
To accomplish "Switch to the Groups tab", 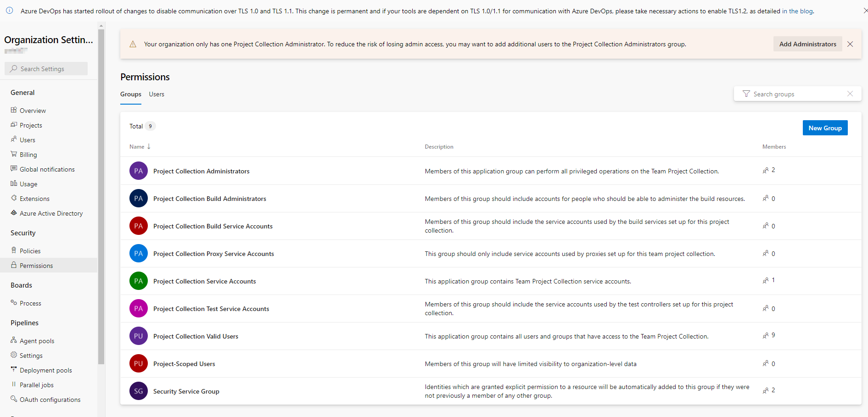I will coord(131,94).
